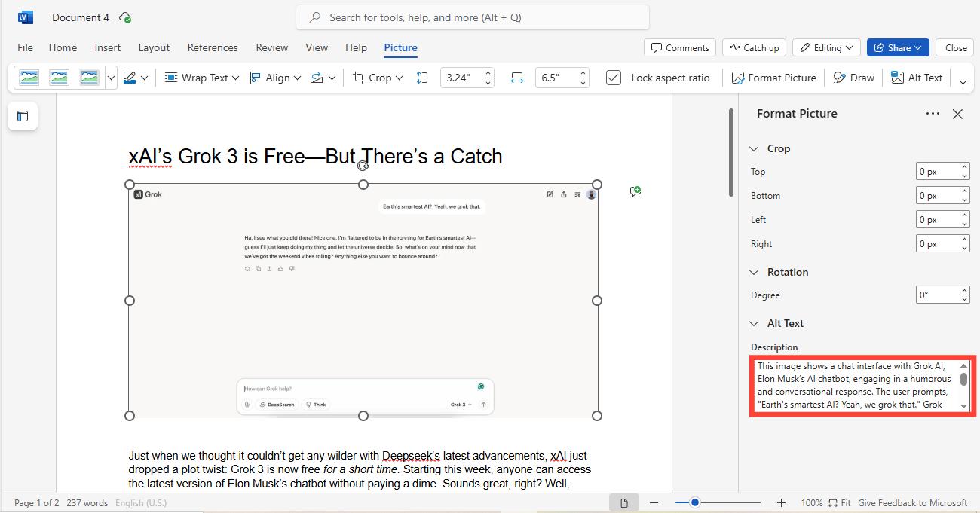The width and height of the screenshot is (980, 513).
Task: Decrease picture height with the down stepper
Action: tap(488, 83)
